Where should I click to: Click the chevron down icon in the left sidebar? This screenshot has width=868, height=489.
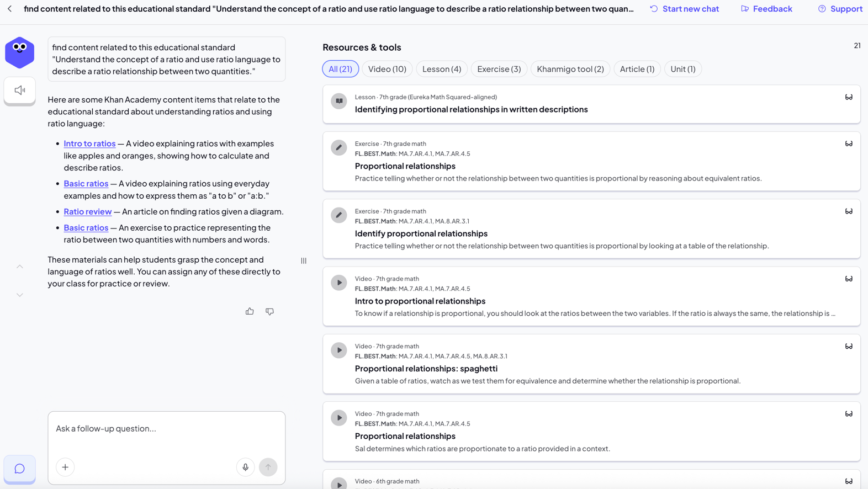20,295
